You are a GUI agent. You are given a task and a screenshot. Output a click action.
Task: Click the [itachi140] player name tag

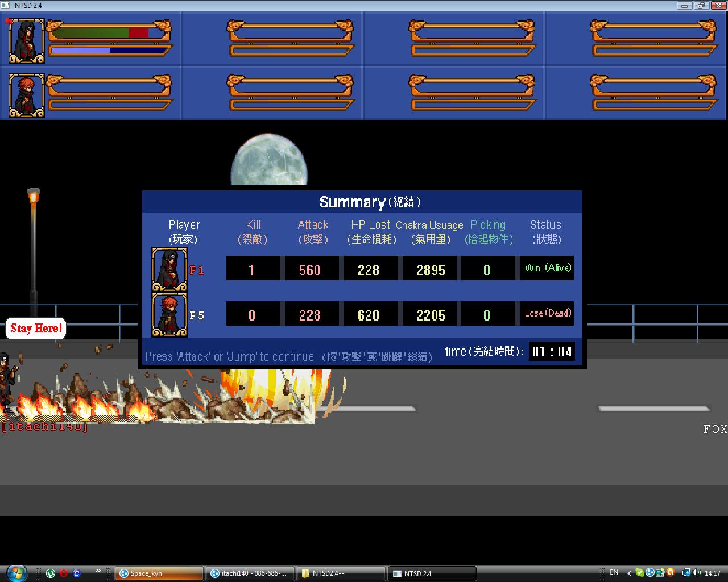click(45, 427)
